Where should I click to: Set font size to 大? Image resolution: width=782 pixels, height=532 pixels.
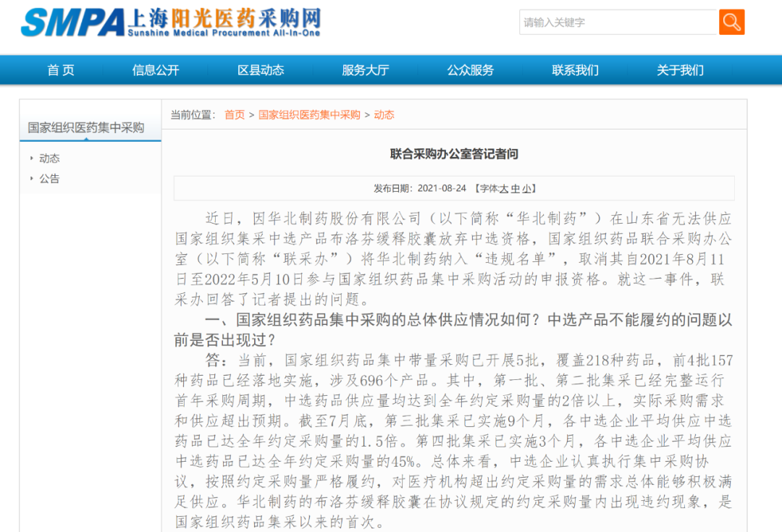[504, 188]
